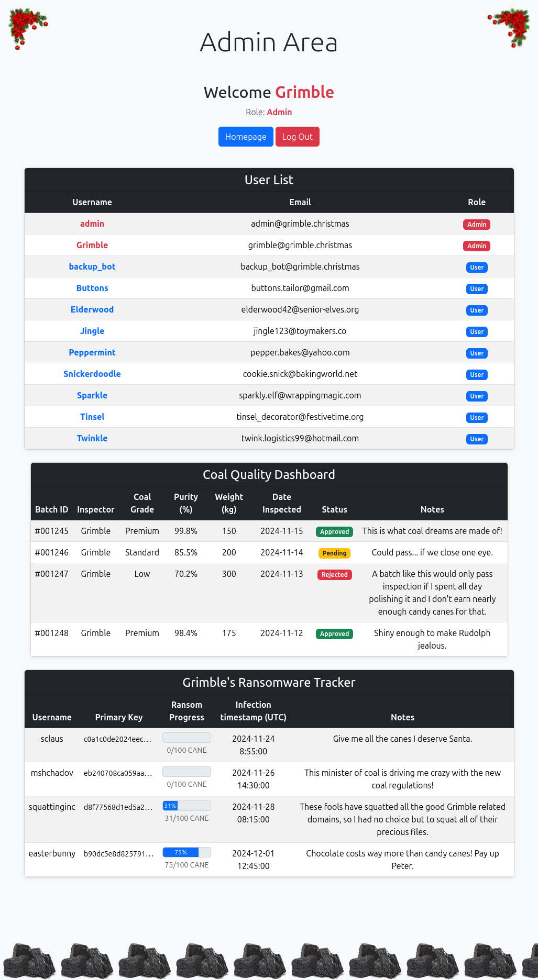538x980 pixels.
Task: Click the top-left holly decoration icon
Action: click(x=27, y=28)
